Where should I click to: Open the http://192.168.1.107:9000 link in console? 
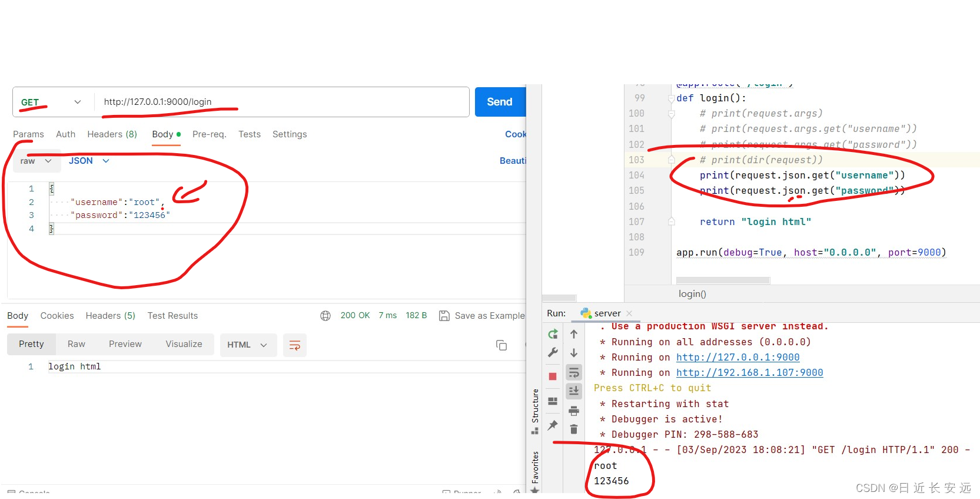click(x=749, y=372)
